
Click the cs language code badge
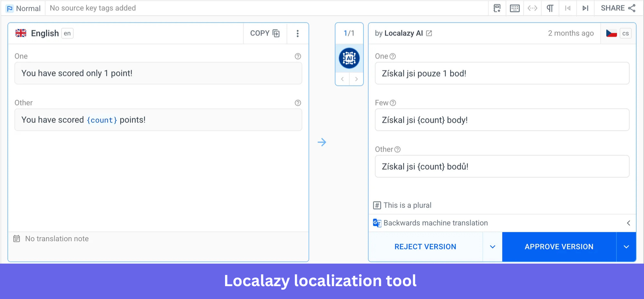pos(625,33)
